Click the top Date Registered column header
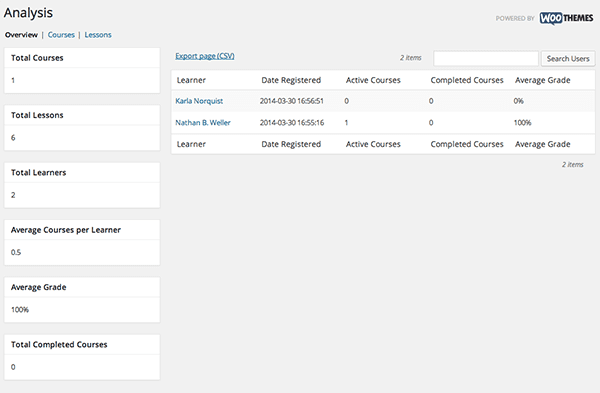The image size is (600, 393). point(291,80)
